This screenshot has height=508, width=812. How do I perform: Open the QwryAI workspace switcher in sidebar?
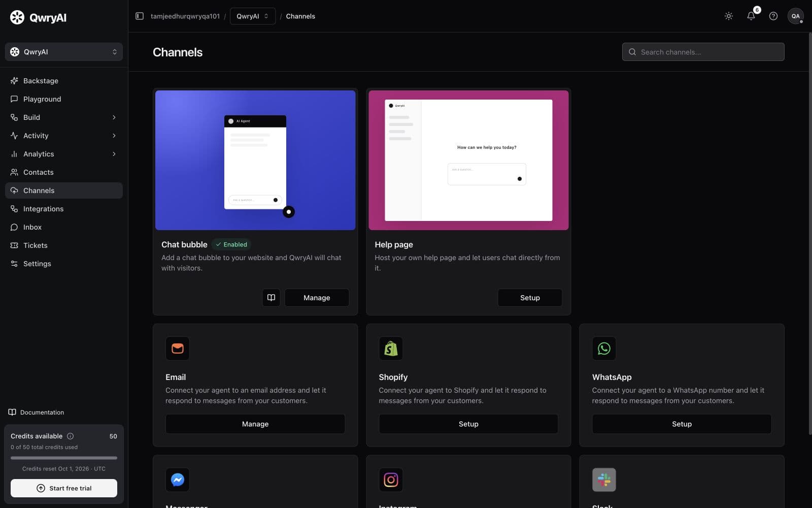64,52
